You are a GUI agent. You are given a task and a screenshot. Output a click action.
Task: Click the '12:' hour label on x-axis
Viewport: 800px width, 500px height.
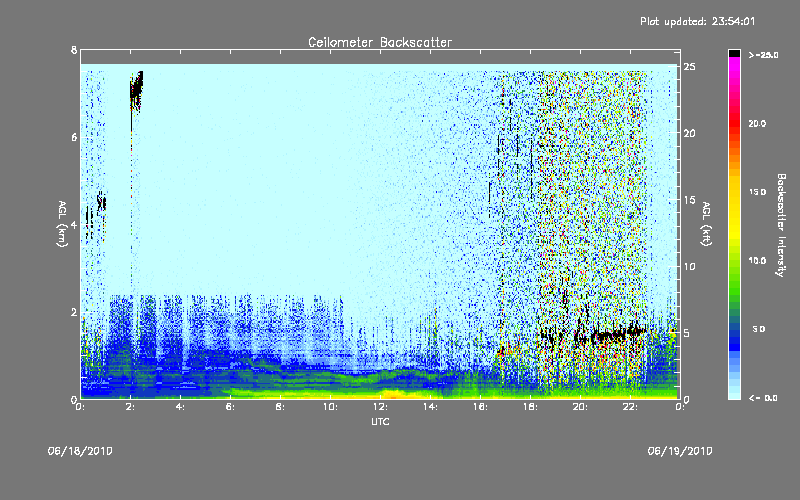click(x=380, y=407)
